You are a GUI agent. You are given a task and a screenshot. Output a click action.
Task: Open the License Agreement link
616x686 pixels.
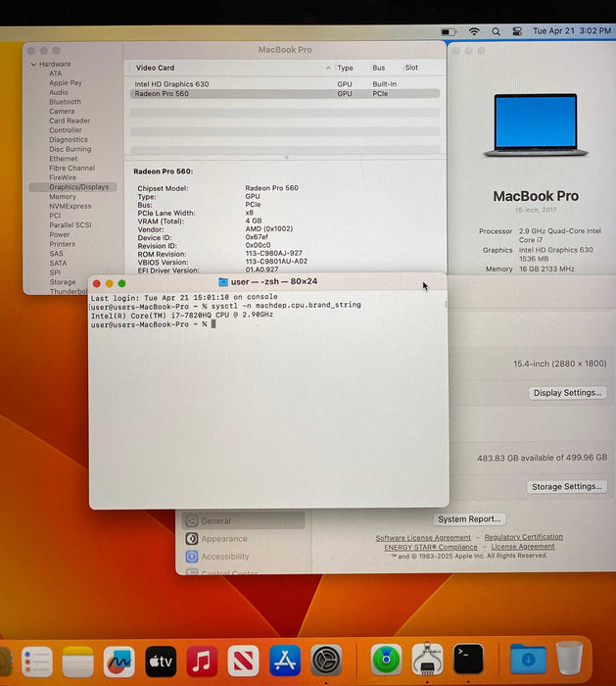coord(523,547)
